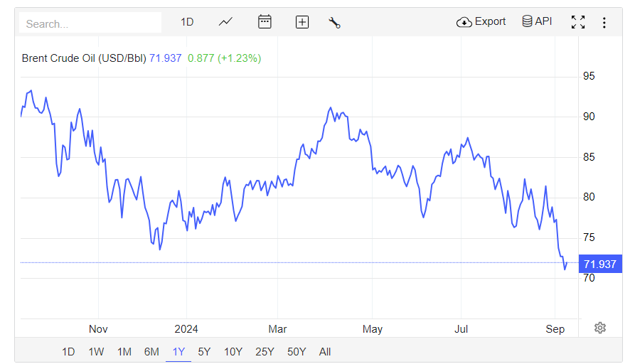This screenshot has width=635, height=364.
Task: Click the May date axis label
Action: click(x=372, y=328)
